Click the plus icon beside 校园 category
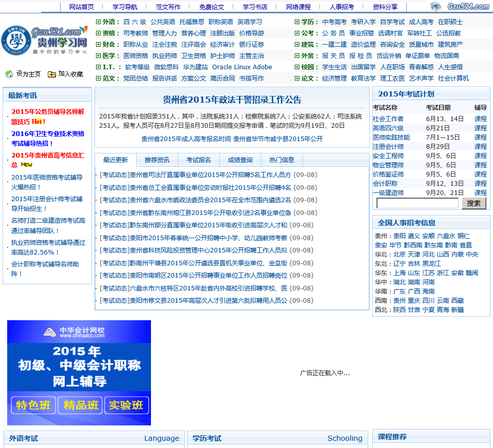 click(297, 67)
